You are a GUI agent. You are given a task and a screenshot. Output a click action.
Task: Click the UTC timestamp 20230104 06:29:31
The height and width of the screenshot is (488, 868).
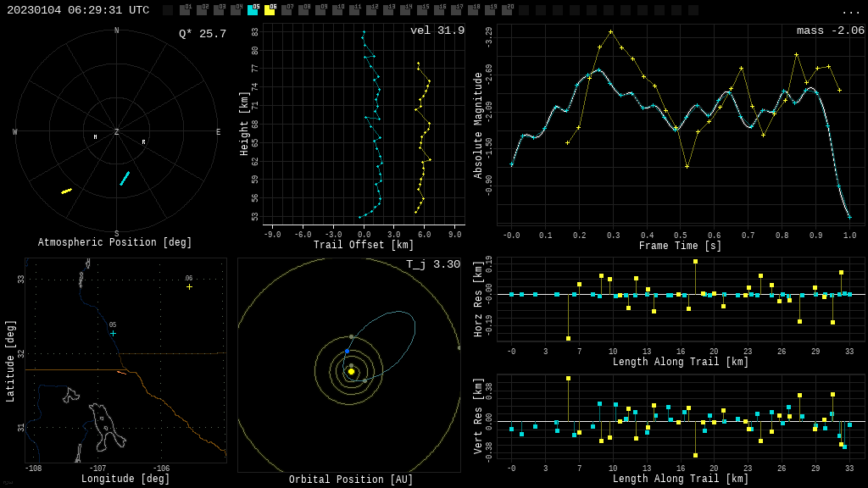click(x=78, y=10)
